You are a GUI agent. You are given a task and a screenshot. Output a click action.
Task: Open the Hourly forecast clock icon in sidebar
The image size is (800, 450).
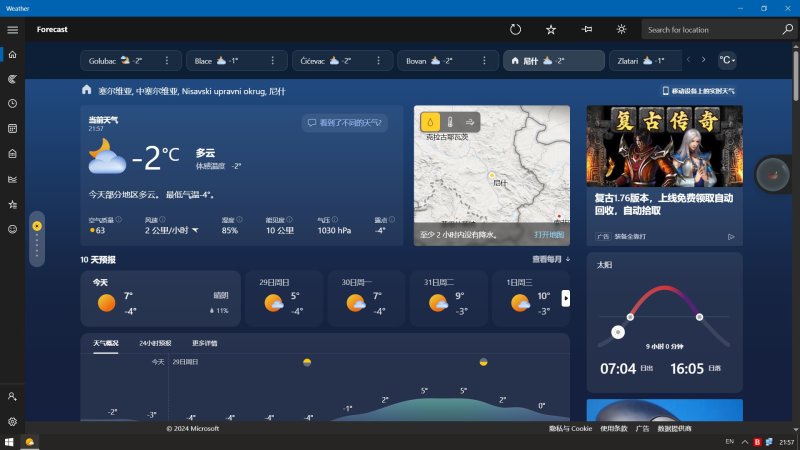(x=13, y=103)
